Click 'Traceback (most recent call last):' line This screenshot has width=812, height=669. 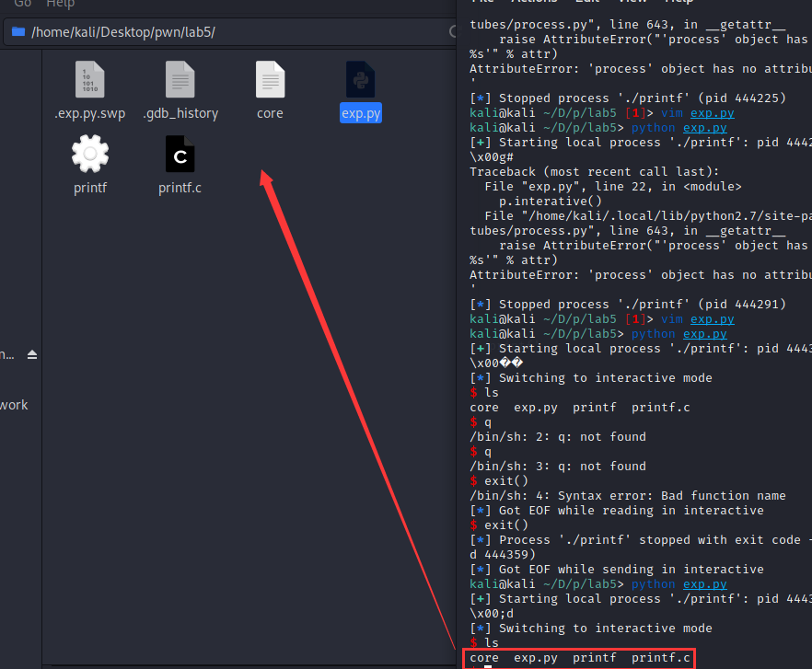[x=594, y=171]
